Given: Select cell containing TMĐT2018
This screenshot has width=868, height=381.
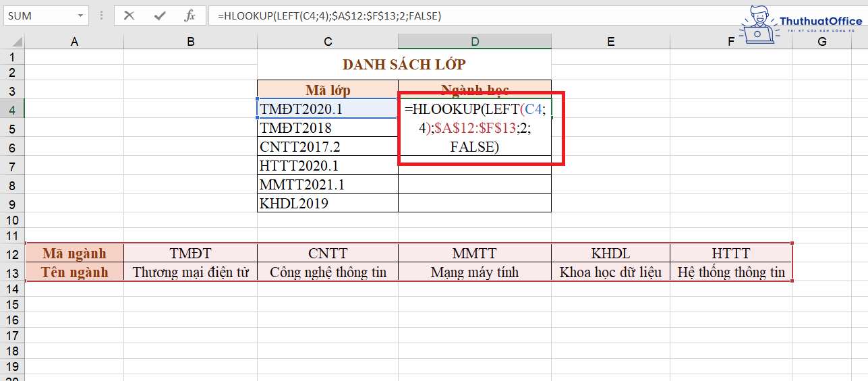Looking at the screenshot, I should 328,127.
